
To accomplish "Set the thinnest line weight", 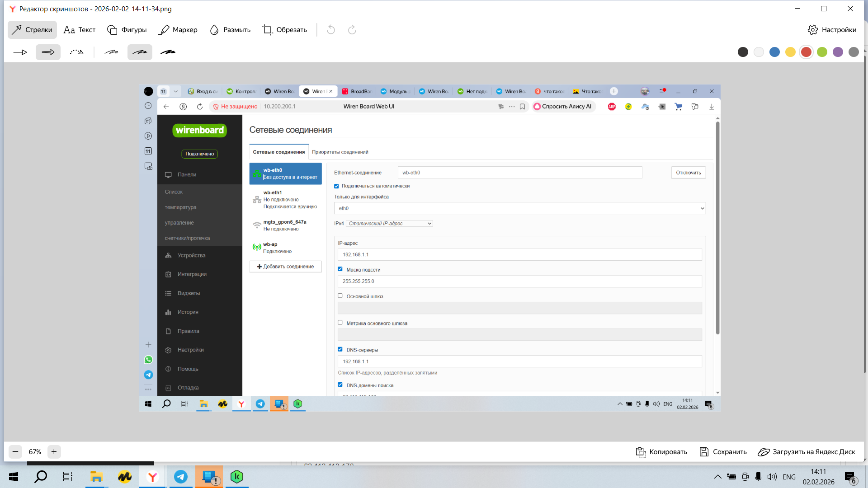I will tap(111, 52).
